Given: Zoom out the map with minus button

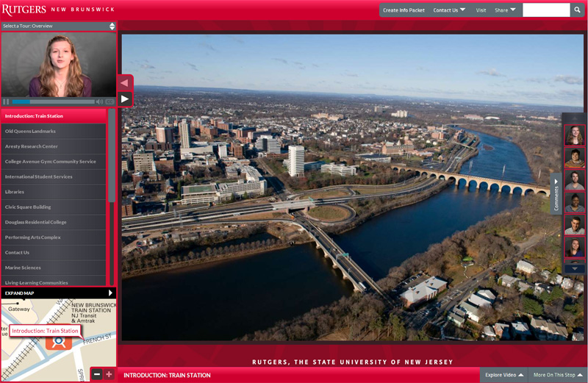Looking at the screenshot, I should coord(97,374).
